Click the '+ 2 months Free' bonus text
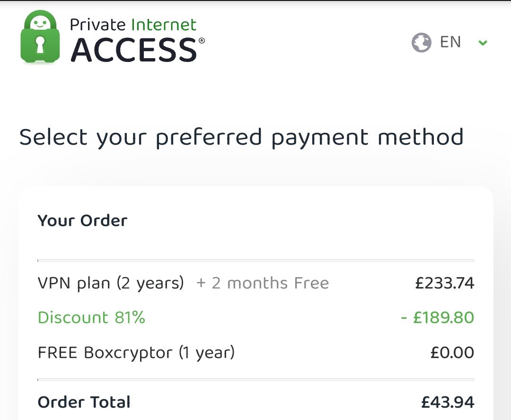The width and height of the screenshot is (511, 420). point(263,283)
